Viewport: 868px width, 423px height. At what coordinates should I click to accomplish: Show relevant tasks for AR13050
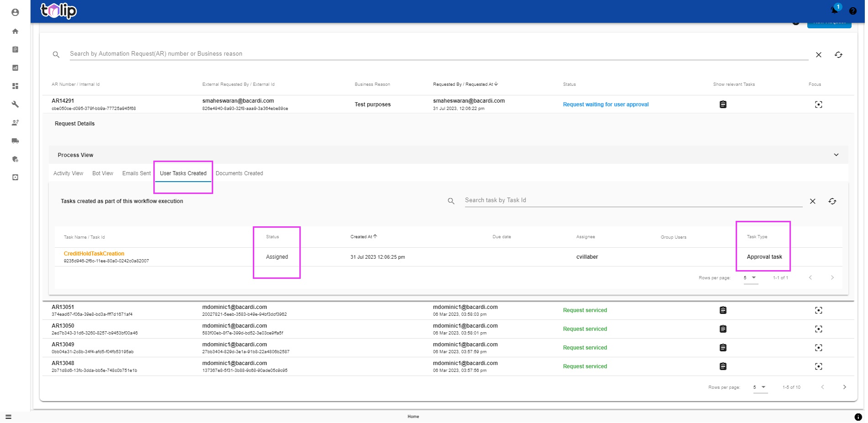[723, 329]
